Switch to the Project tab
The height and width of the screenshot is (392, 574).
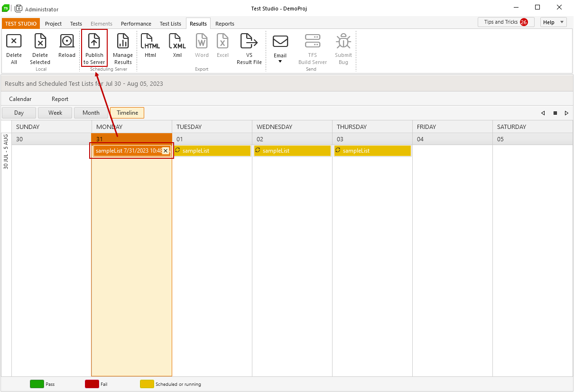pyautogui.click(x=54, y=24)
